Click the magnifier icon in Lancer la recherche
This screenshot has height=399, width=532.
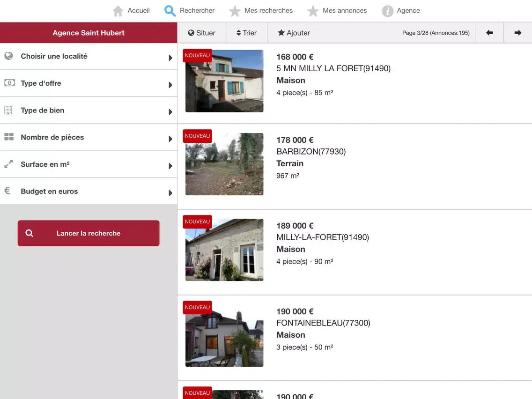tap(30, 233)
